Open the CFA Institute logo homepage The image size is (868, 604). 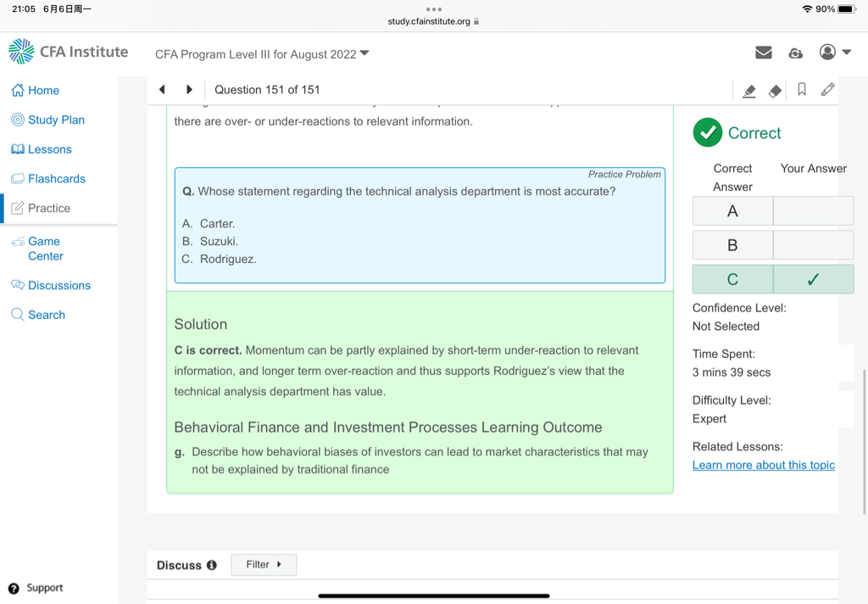click(69, 52)
